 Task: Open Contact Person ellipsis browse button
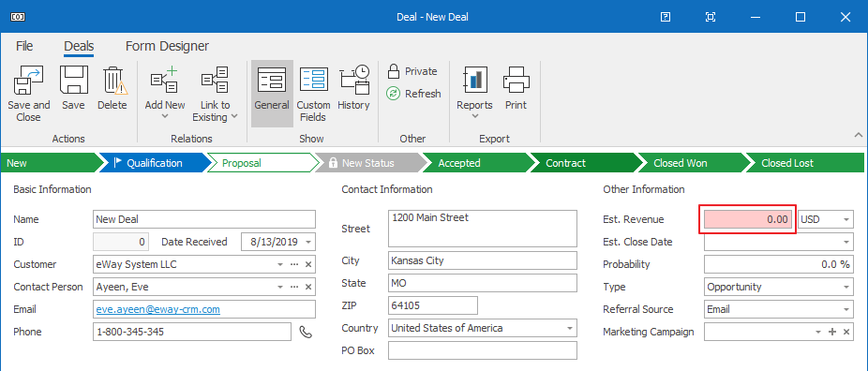tap(294, 287)
